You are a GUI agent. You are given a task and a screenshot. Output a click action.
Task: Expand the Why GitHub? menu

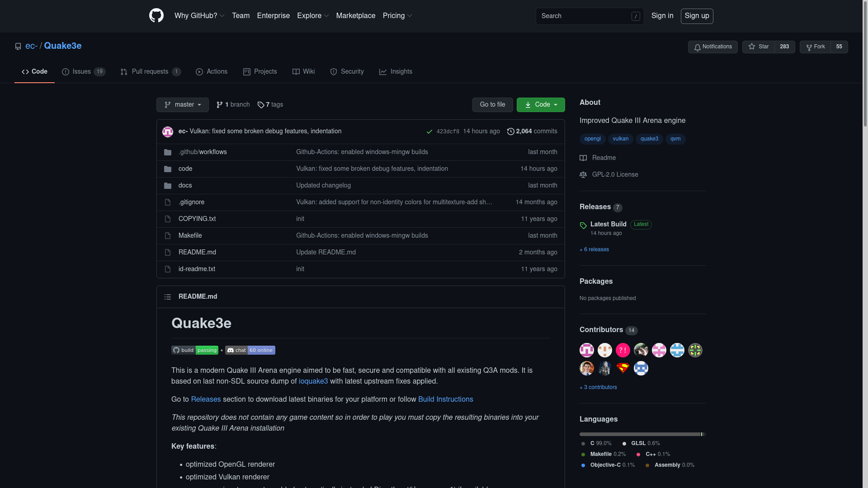tap(199, 16)
